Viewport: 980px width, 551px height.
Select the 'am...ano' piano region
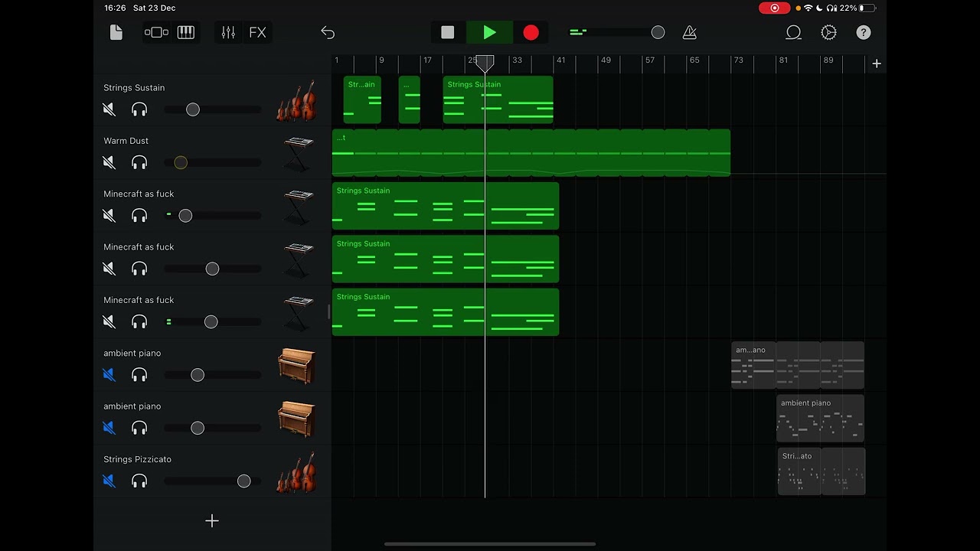pyautogui.click(x=753, y=365)
